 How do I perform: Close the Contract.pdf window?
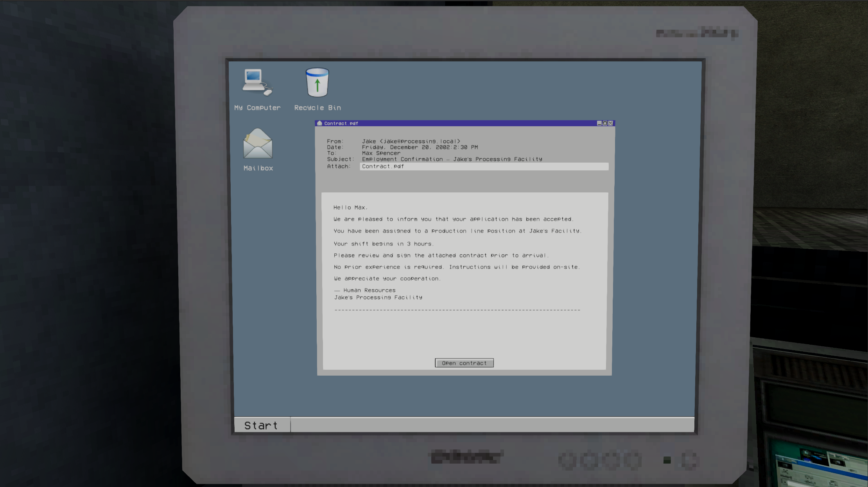coord(611,123)
